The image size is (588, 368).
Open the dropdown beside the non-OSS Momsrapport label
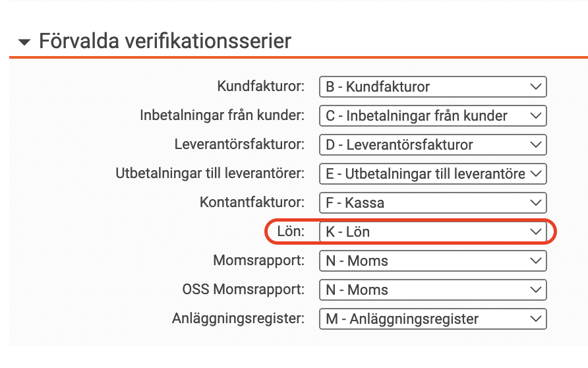tap(432, 261)
